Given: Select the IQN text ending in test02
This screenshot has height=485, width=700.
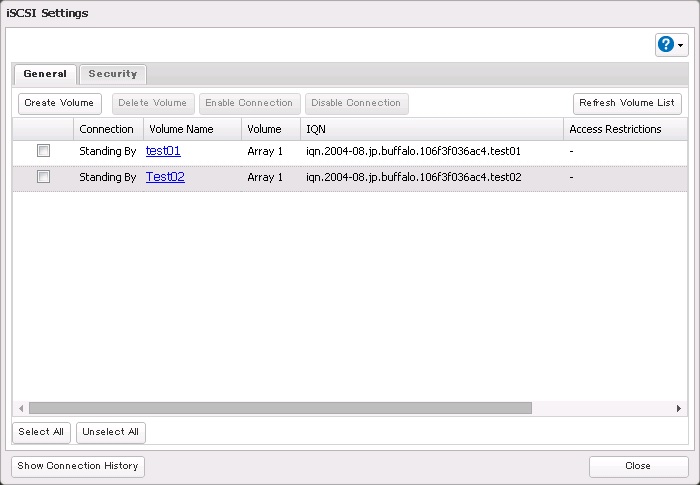Looking at the screenshot, I should click(414, 177).
